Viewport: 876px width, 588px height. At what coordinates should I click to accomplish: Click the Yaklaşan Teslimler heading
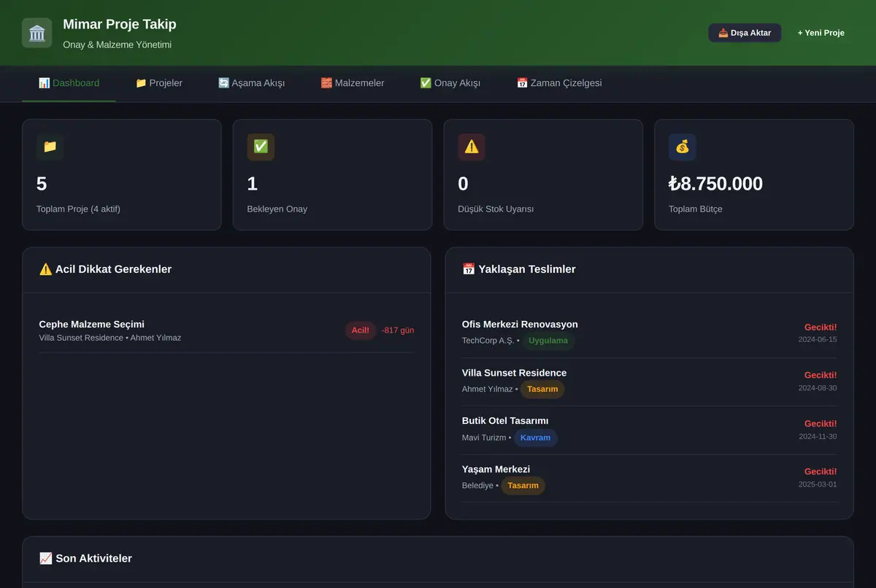519,269
